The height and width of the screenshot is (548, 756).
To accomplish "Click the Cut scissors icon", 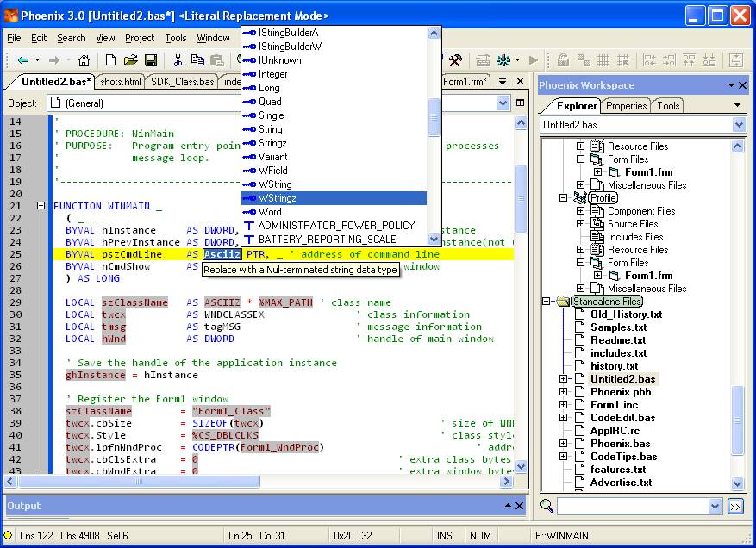I will click(x=178, y=59).
